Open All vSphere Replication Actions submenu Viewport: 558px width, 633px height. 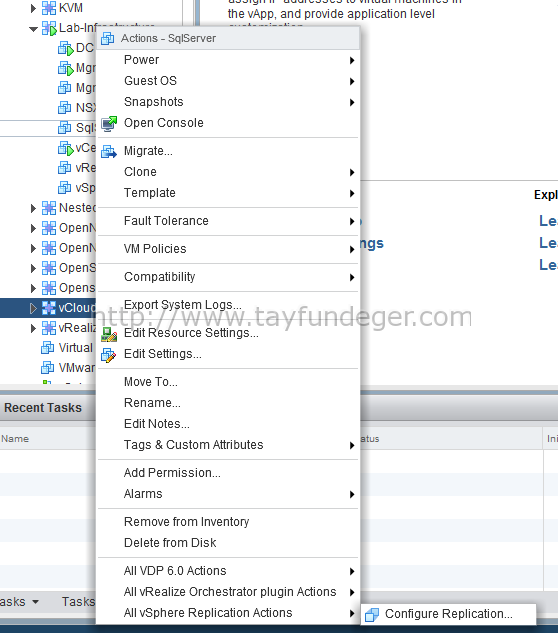[228, 613]
